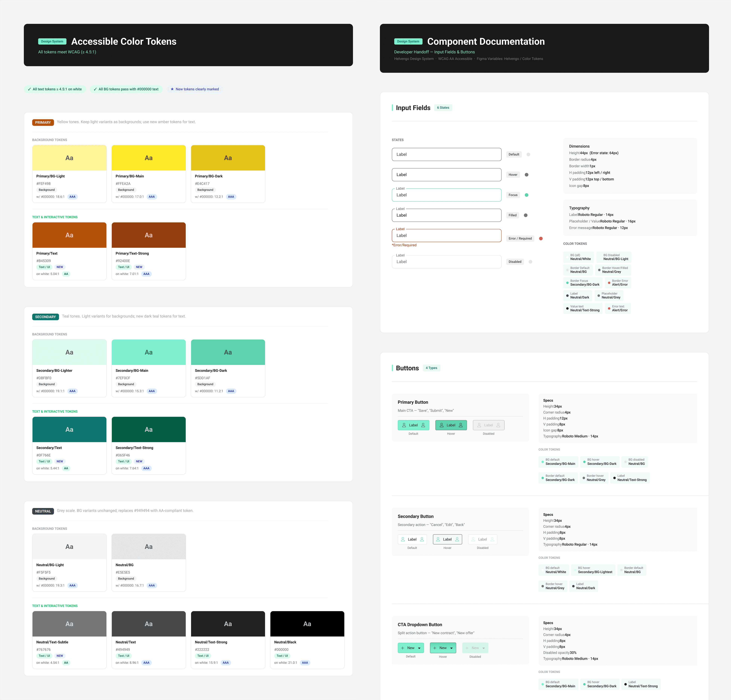Click plus icon in default New button
Screen dimensions: 731x700
(x=403, y=648)
